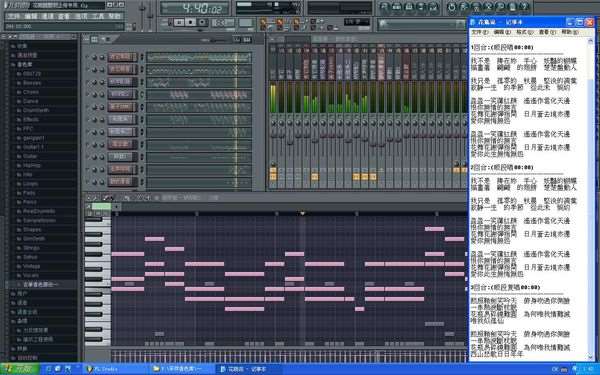Screen dimensions: 600x375
Task: Open FL Studio 通道 (Channels) menu
Action: pyautogui.click(x=47, y=16)
